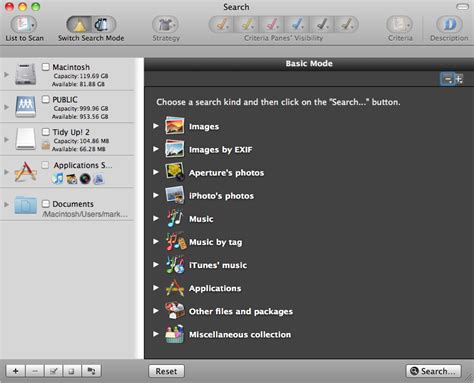Click the Macintosh hard drive icon
The width and height of the screenshot is (474, 383).
click(x=26, y=74)
